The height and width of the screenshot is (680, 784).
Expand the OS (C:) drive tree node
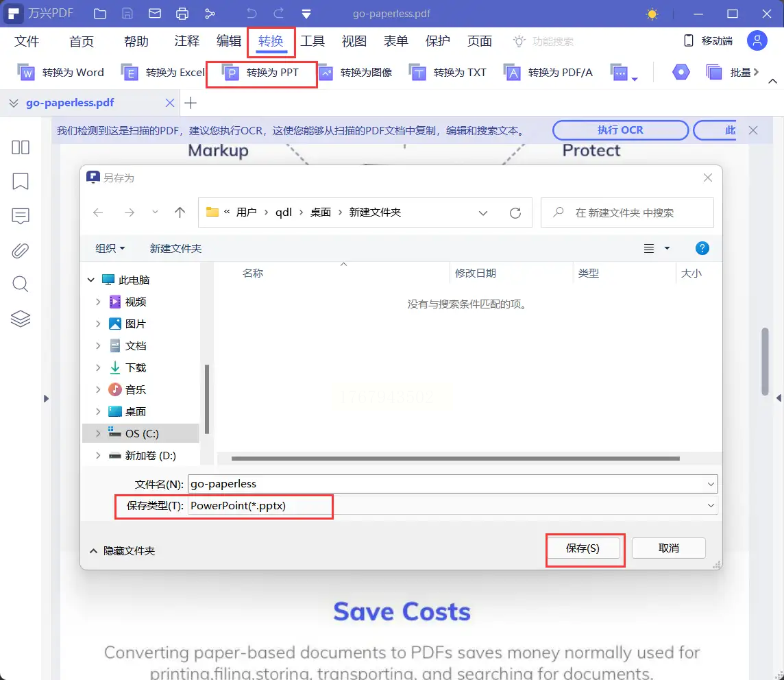pos(98,433)
